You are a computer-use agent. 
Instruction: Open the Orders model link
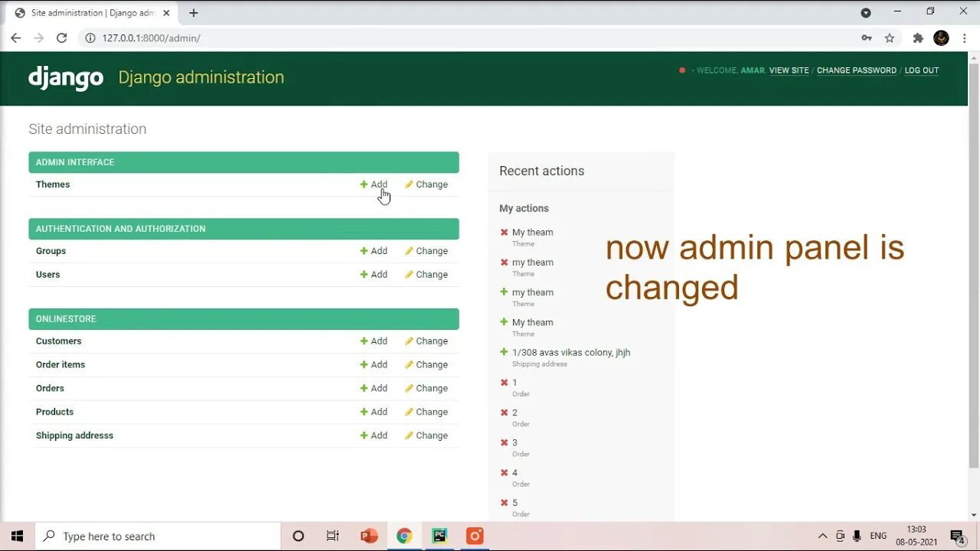pyautogui.click(x=50, y=389)
